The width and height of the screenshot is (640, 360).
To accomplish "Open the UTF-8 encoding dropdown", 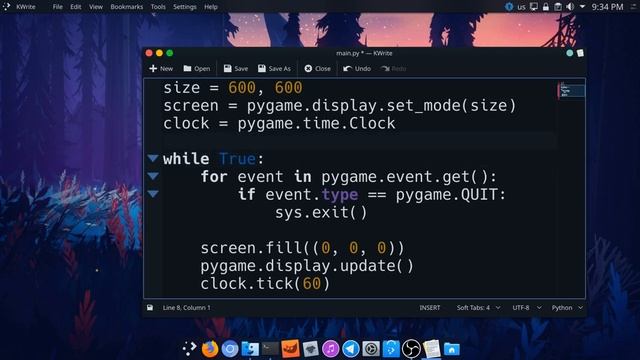I will [527, 308].
